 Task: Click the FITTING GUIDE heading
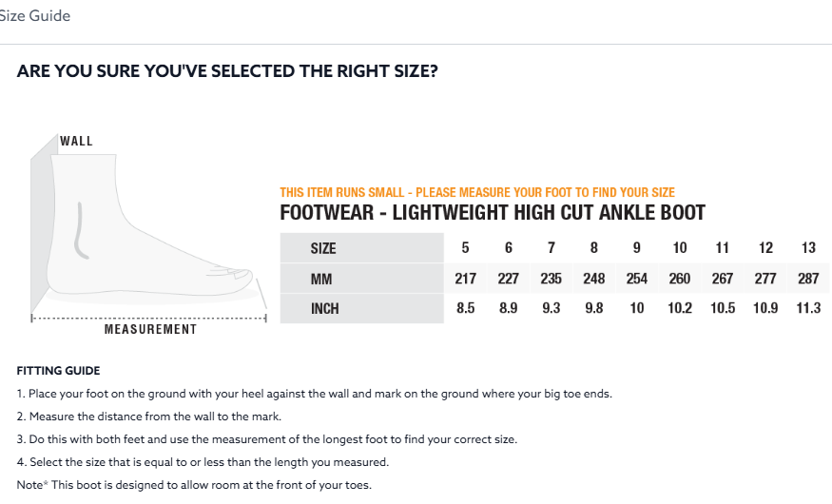pos(58,371)
